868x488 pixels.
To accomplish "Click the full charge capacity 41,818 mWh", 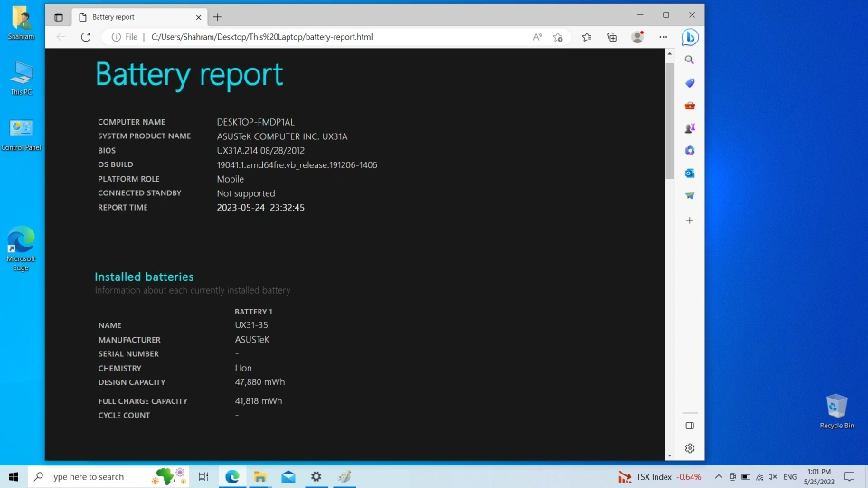I will (258, 400).
